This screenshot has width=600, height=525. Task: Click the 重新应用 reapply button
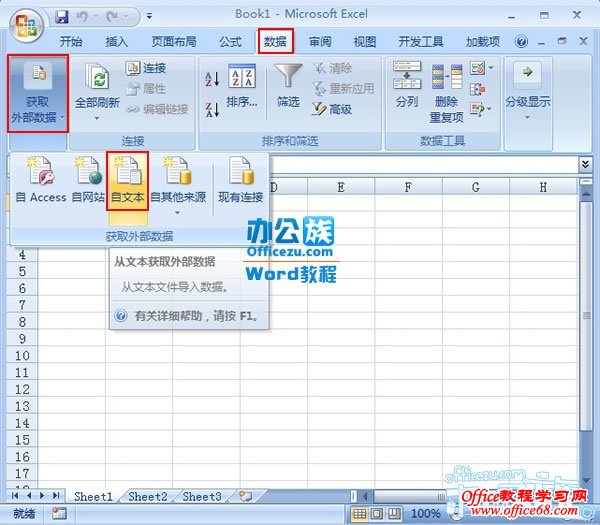[343, 89]
